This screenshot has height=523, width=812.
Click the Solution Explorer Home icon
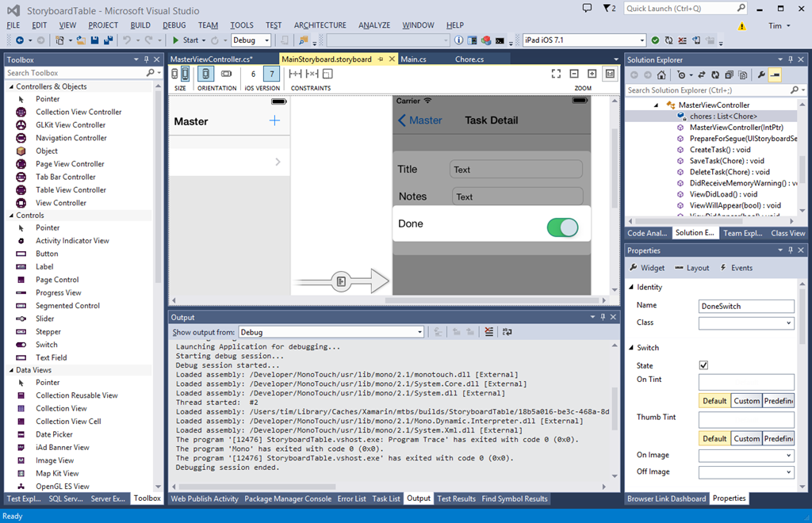[661, 75]
